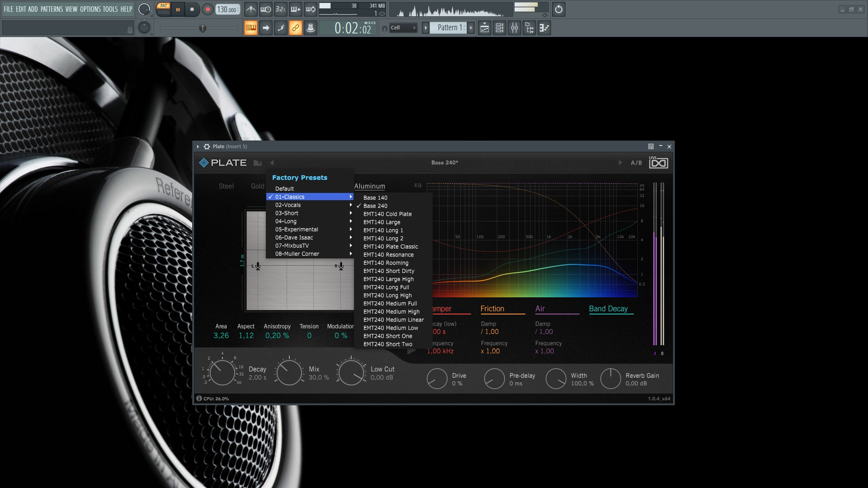This screenshot has height=488, width=868.
Task: Select the EMT140 Cold Plate preset
Action: coord(393,214)
